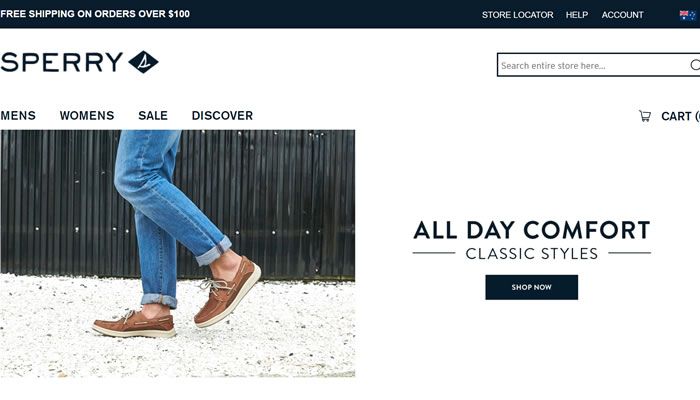Click the shopping cart icon

click(645, 116)
